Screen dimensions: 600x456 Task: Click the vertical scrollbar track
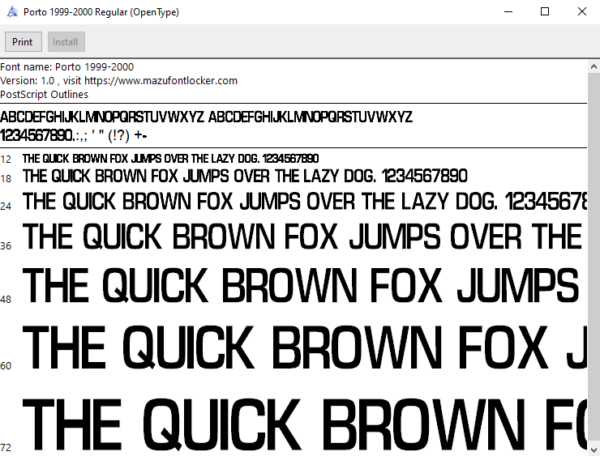593,258
